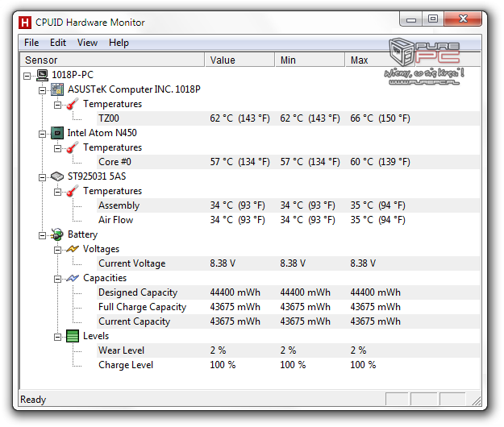The image size is (504, 427).
Task: Click the ST925031 5AS hard drive icon
Action: (x=57, y=176)
